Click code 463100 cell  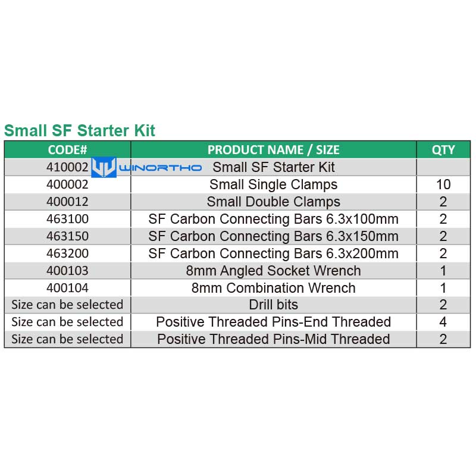pos(67,219)
